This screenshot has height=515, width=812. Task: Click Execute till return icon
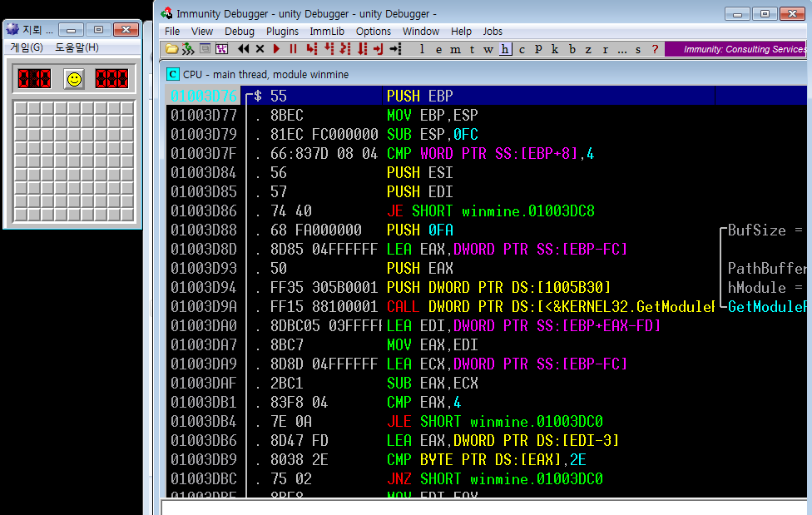click(x=379, y=49)
